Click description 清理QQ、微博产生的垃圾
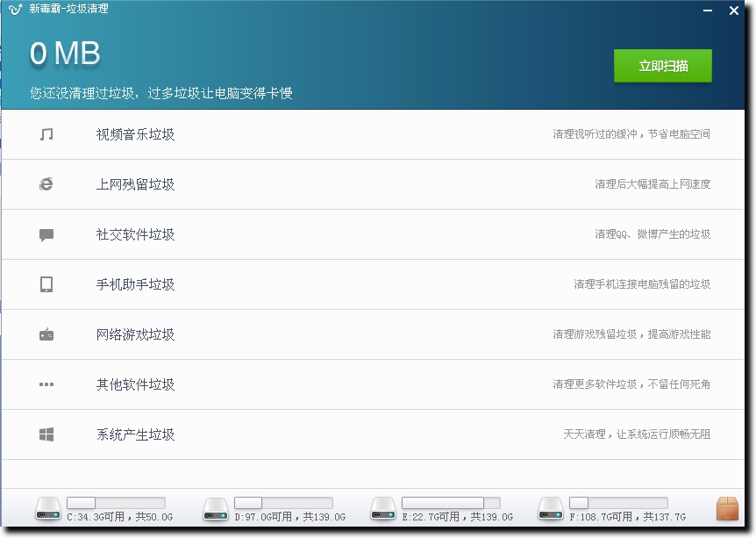 pos(653,234)
